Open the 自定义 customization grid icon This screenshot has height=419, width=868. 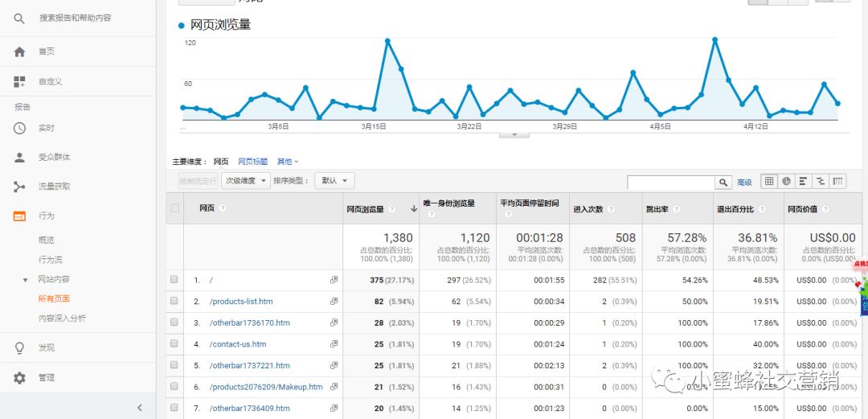tap(19, 81)
